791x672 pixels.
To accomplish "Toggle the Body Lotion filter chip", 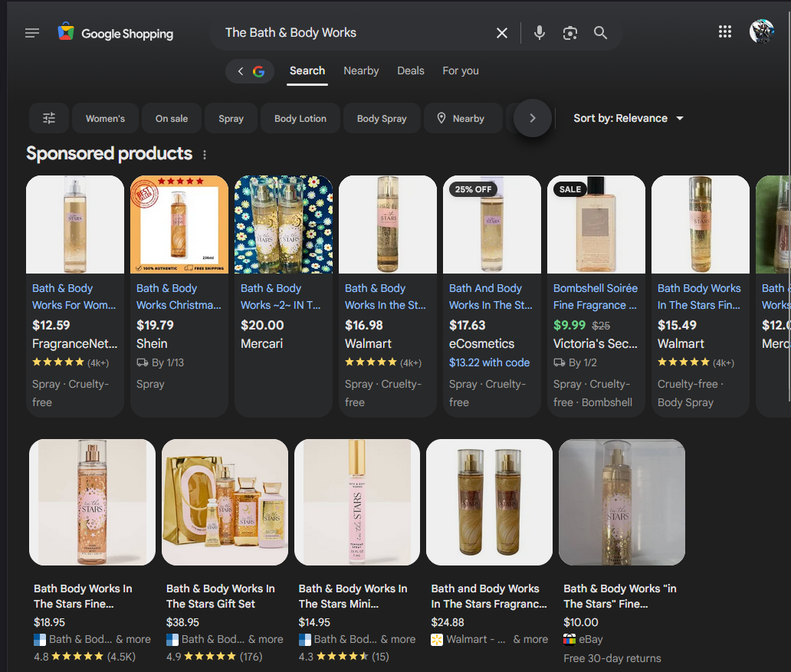I will coord(300,119).
